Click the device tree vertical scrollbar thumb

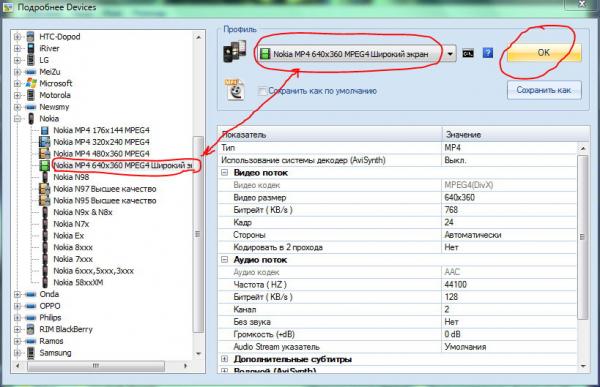198,234
